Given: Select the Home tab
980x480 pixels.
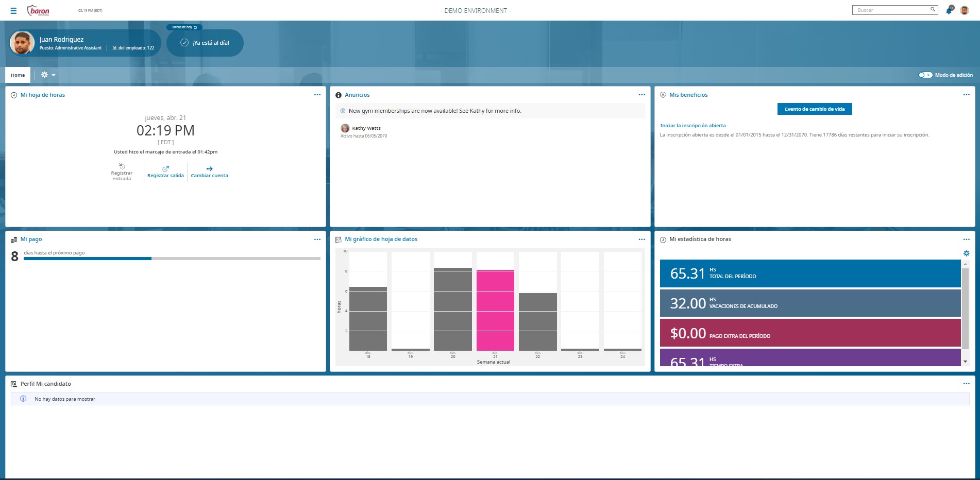Looking at the screenshot, I should coord(18,75).
